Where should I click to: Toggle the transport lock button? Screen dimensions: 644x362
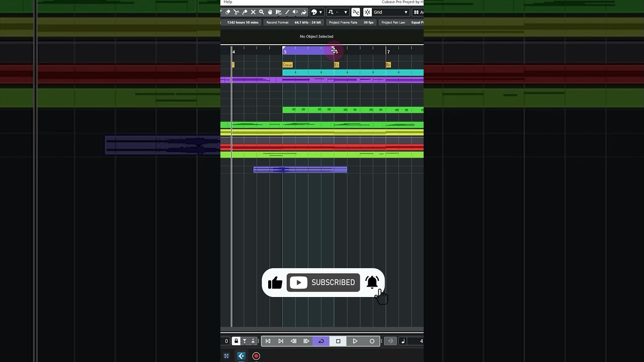pyautogui.click(x=236, y=341)
